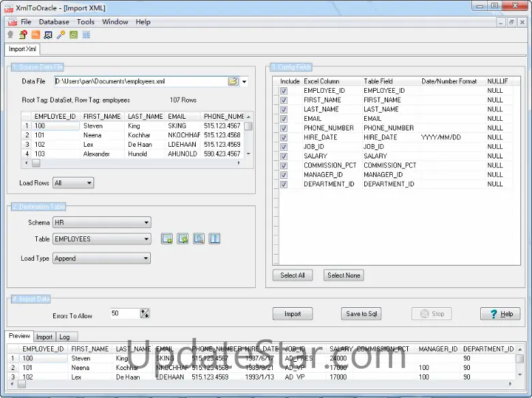Open the Table dropdown showing EMPLOYEES
532x398 pixels.
(102, 239)
